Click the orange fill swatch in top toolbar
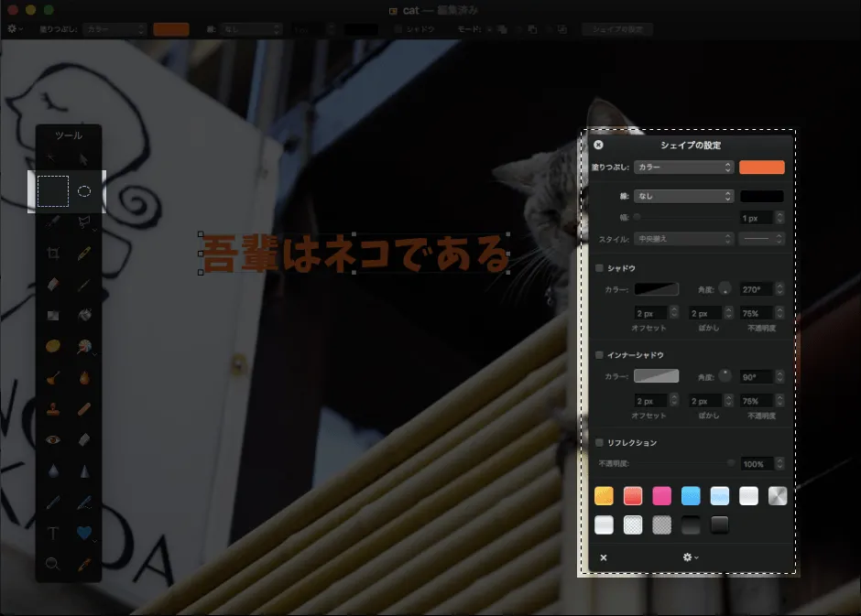Image resolution: width=861 pixels, height=616 pixels. [171, 28]
